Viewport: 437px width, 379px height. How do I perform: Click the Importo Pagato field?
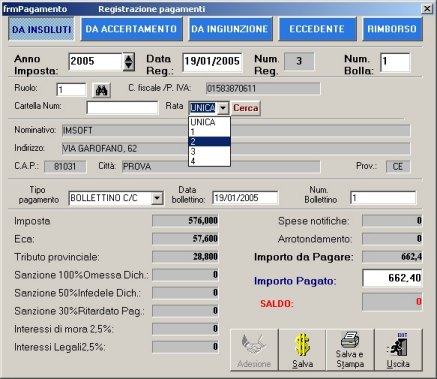pyautogui.click(x=392, y=278)
